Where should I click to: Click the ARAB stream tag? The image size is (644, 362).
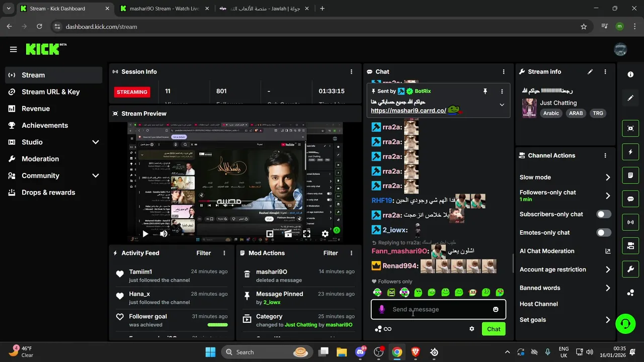tap(576, 114)
